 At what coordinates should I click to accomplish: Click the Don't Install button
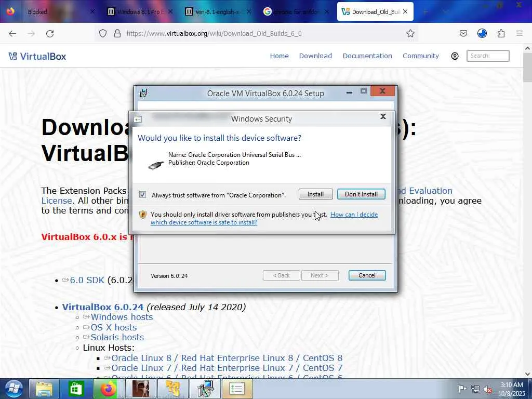click(361, 194)
